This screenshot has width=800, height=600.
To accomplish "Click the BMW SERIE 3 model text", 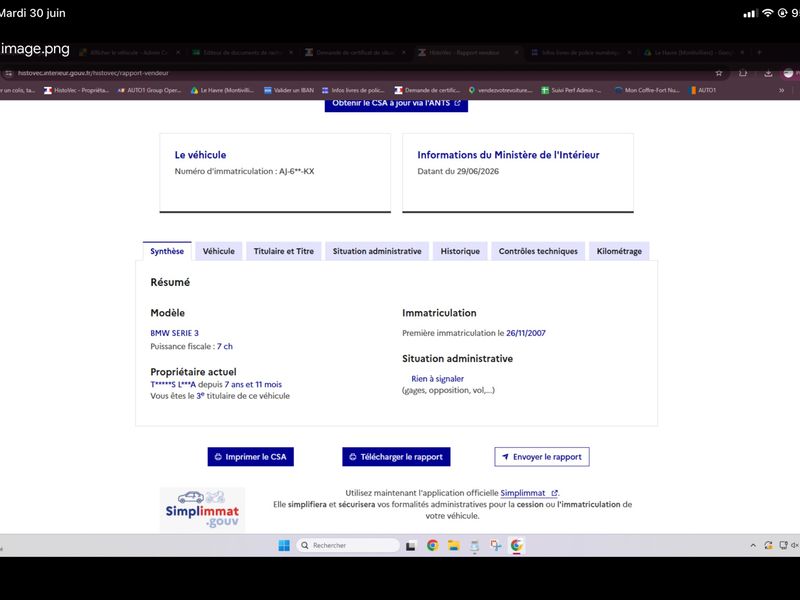I will click(174, 333).
